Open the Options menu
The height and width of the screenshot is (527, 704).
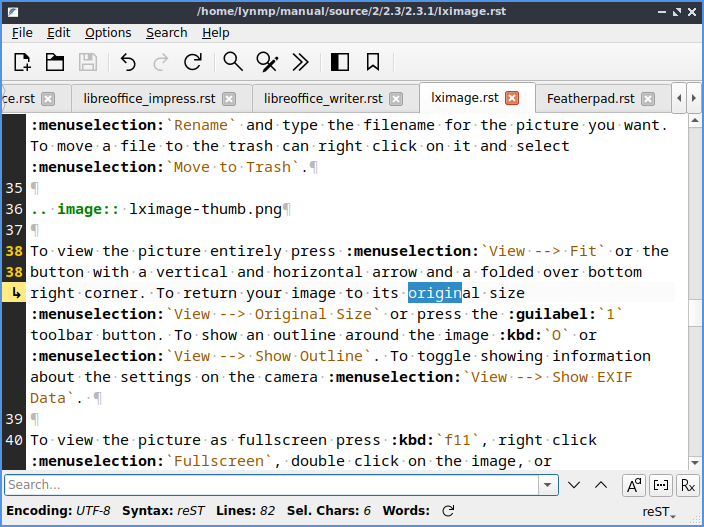(x=108, y=33)
